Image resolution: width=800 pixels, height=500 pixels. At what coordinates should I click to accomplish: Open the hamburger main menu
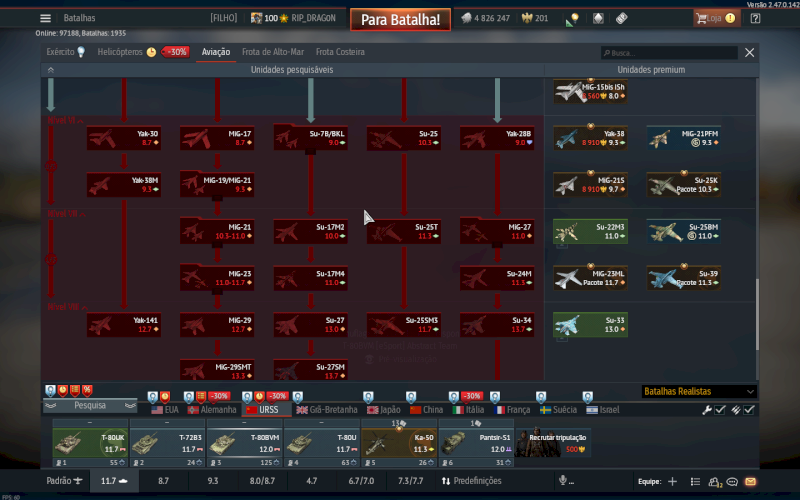pos(45,18)
